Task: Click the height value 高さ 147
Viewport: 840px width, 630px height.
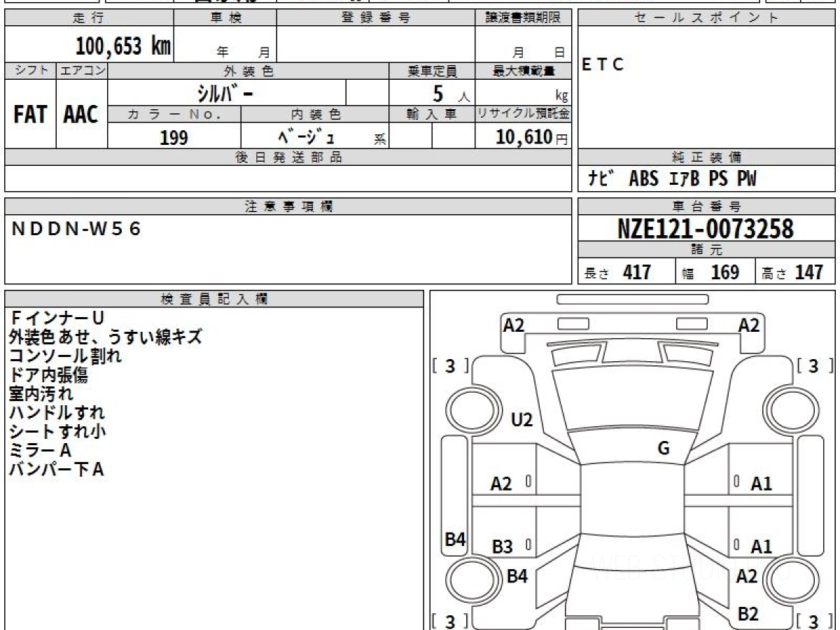Action: pos(792,272)
